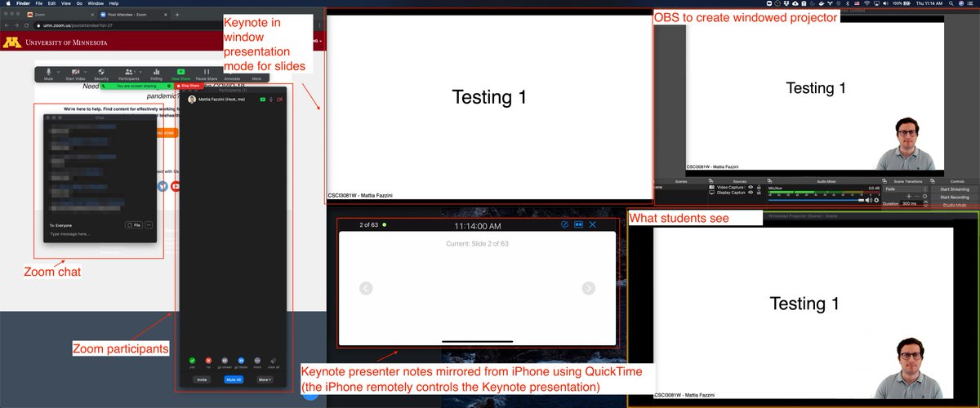
Task: Click the green 'yes' reaction icon
Action: [192, 360]
